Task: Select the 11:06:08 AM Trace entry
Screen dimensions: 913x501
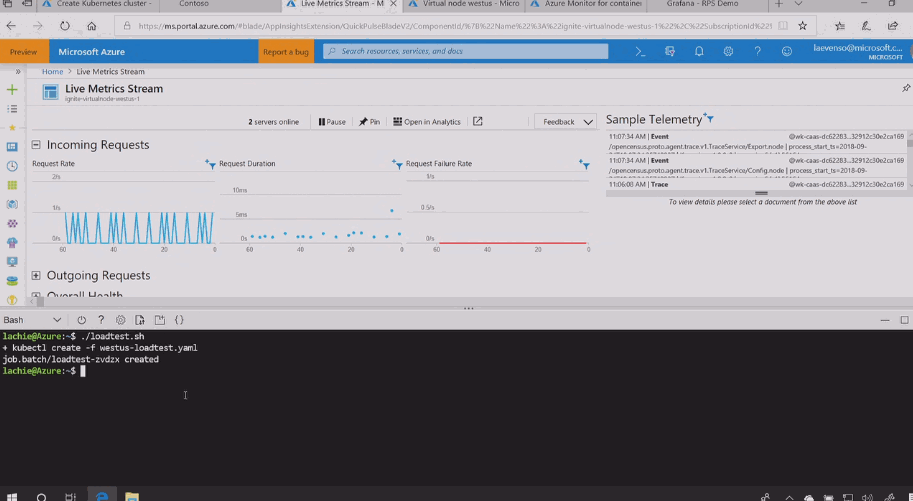Action: (756, 184)
